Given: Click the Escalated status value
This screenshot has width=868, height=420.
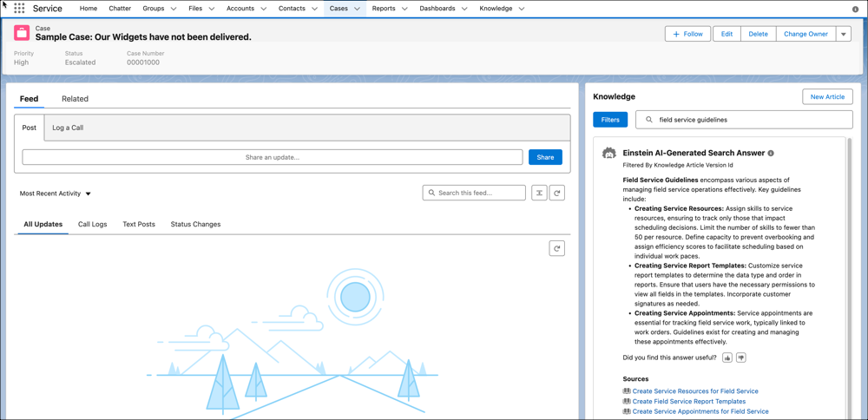Looking at the screenshot, I should 80,62.
